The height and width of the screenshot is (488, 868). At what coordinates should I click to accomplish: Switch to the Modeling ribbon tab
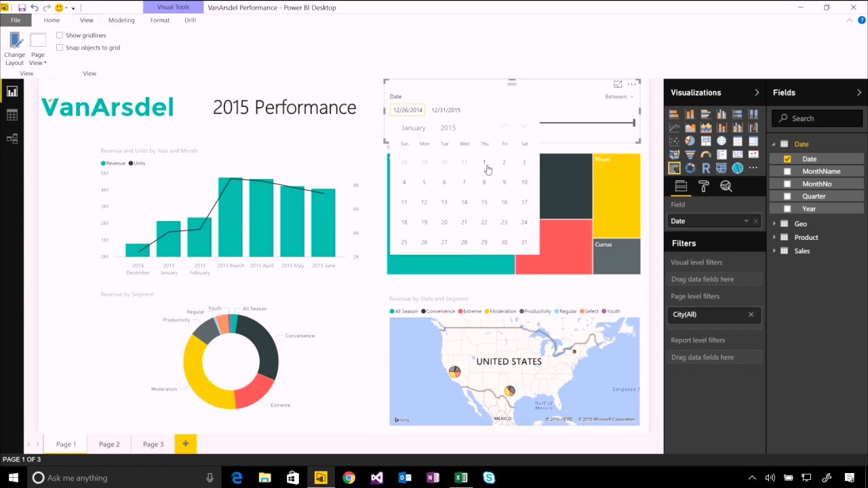click(x=121, y=20)
